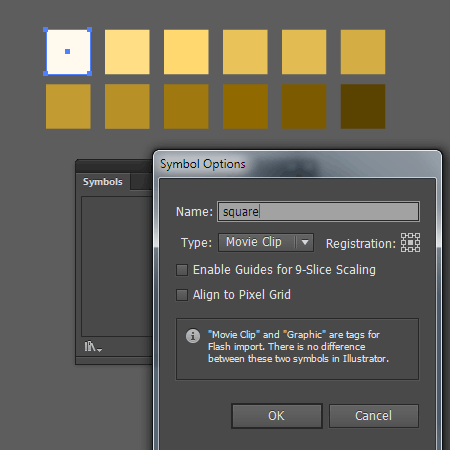450x450 pixels.
Task: Click the bottom-right selection handle of the selected square
Action: tap(90, 73)
